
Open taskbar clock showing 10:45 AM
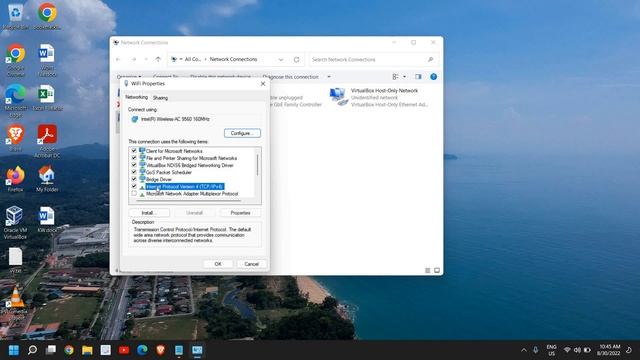pyautogui.click(x=609, y=350)
